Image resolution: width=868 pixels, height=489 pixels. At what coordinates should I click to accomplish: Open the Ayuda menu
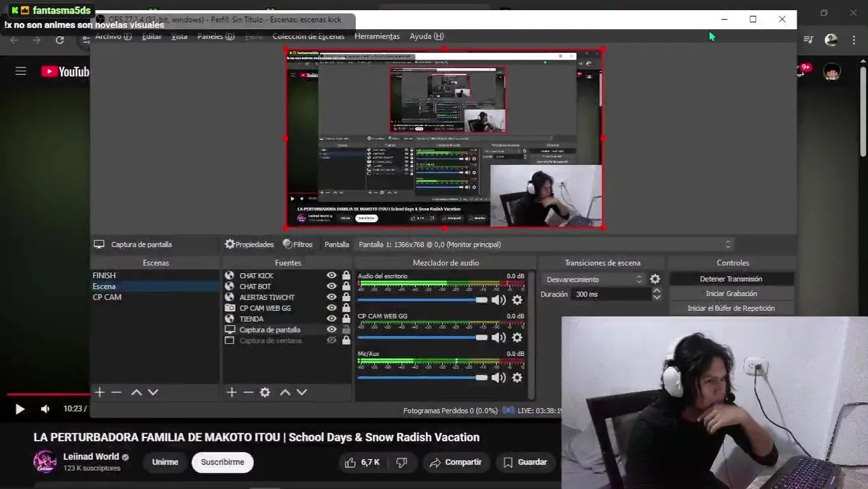[x=427, y=36]
